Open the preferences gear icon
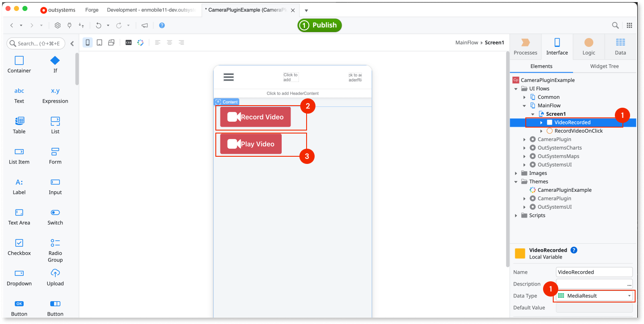 coord(57,25)
